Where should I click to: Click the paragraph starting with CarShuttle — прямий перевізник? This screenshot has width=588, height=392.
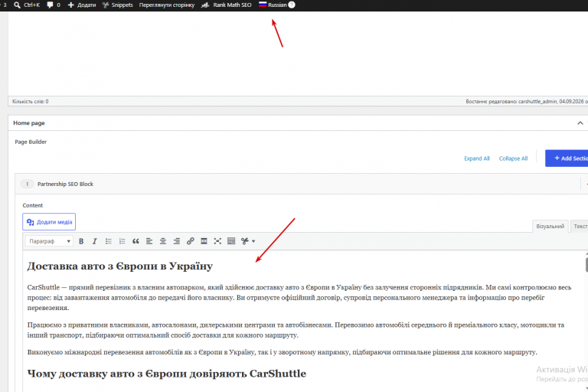click(x=299, y=298)
